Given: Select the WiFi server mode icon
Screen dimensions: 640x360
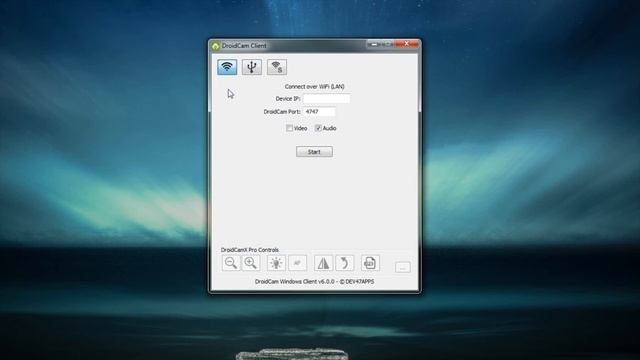Looking at the screenshot, I should pyautogui.click(x=277, y=67).
